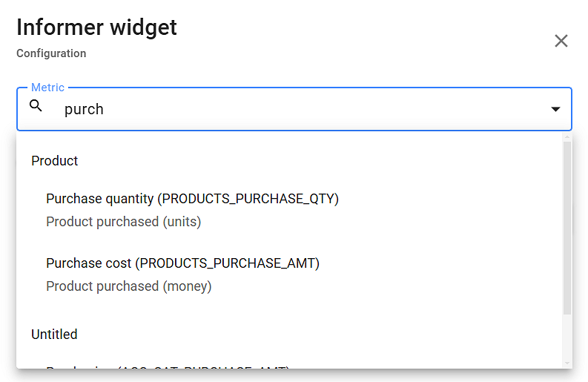Viewport: 588px width, 382px height.
Task: Choose Purchase cost (PRODUCTS_PURCHASE_AMT) option
Action: click(182, 263)
